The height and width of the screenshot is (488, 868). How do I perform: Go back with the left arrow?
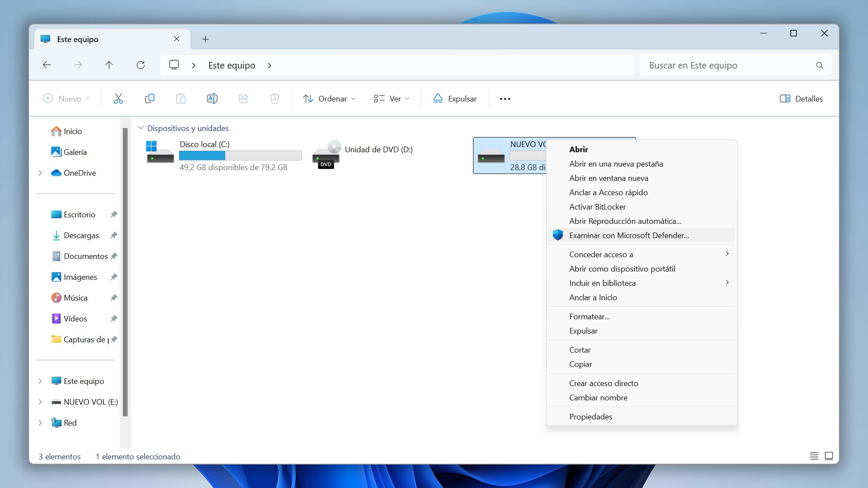click(x=47, y=65)
